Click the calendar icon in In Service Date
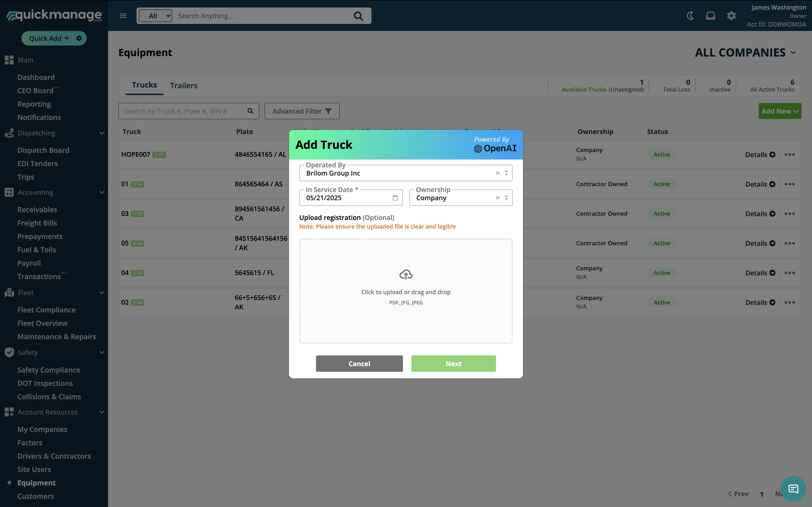Image resolution: width=812 pixels, height=507 pixels. [395, 198]
